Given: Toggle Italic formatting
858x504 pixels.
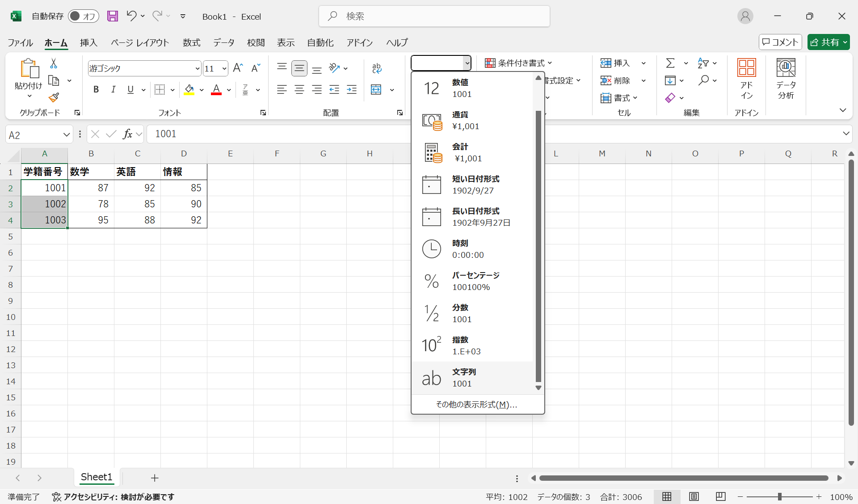Looking at the screenshot, I should coord(113,90).
